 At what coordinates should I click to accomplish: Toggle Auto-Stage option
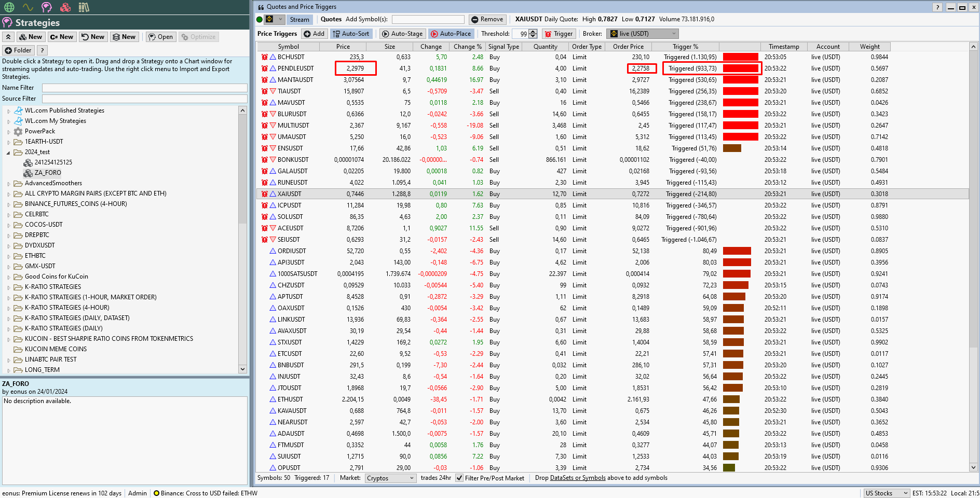tap(402, 34)
